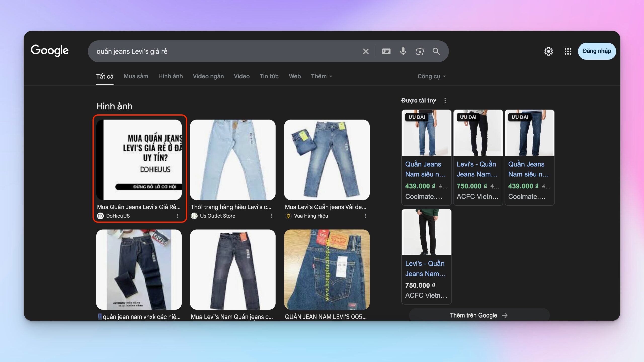Screen dimensions: 644x362
Task: Click the first Quần Jeans Nam siêu n… ad title
Action: click(x=425, y=169)
